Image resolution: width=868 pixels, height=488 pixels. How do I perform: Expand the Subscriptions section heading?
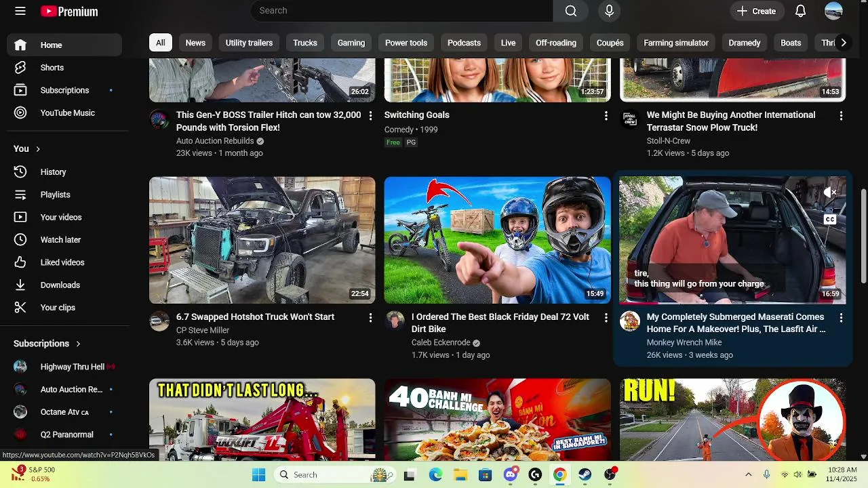(47, 344)
